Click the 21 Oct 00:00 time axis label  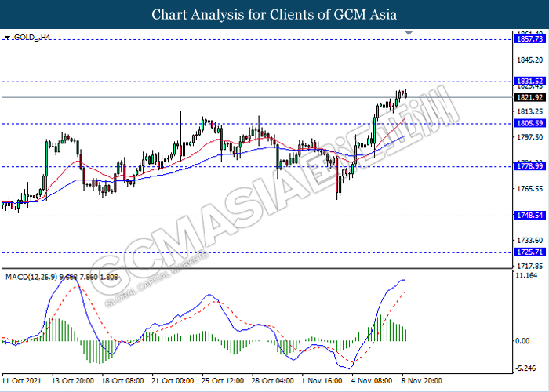tap(173, 379)
